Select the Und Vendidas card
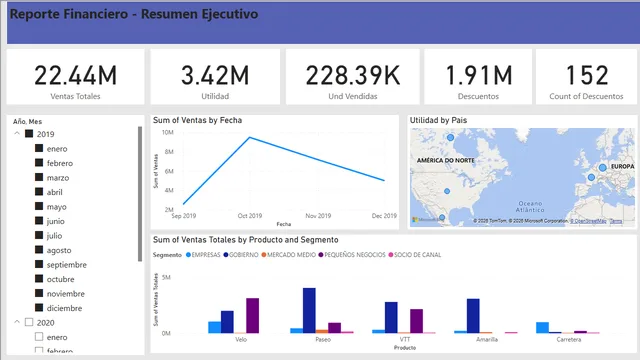The width and height of the screenshot is (640, 360). coord(353,77)
